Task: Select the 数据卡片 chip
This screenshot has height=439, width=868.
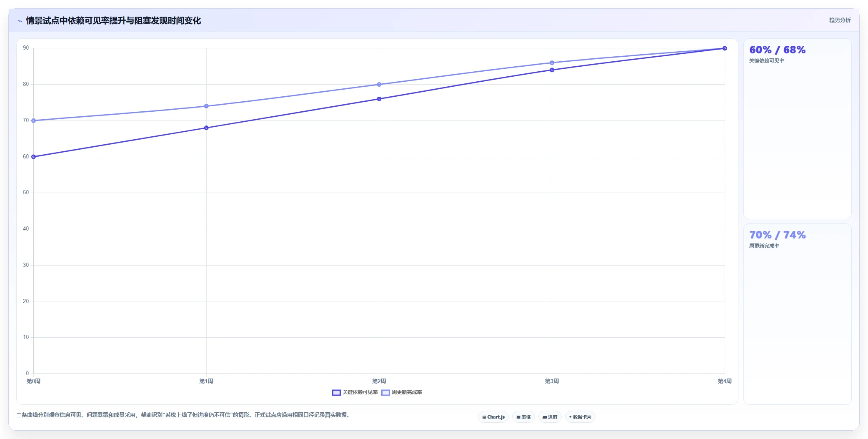Action: pyautogui.click(x=580, y=417)
